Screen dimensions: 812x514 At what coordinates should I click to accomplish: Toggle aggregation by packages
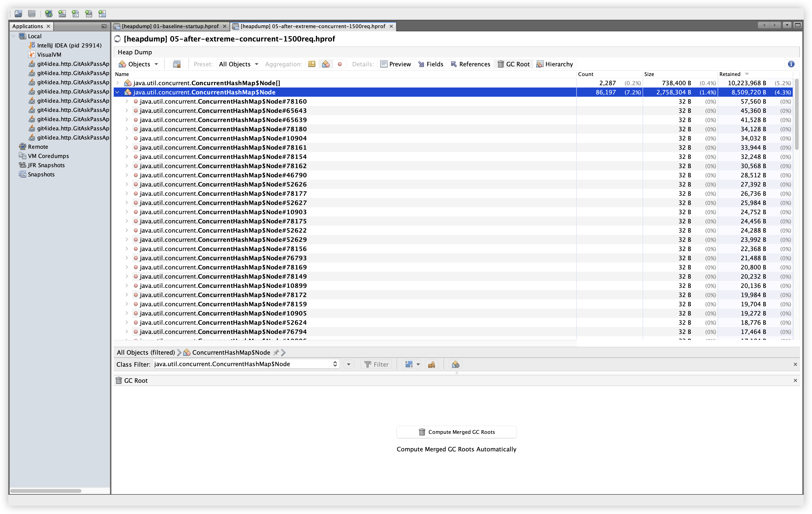pyautogui.click(x=312, y=64)
